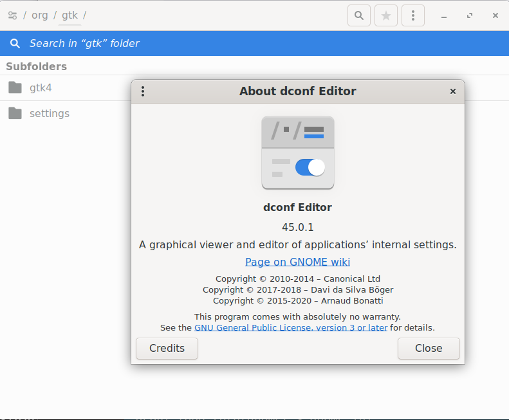Viewport: 509px width, 420px height.
Task: Open the Page on GNOME wiki link
Action: (297, 262)
